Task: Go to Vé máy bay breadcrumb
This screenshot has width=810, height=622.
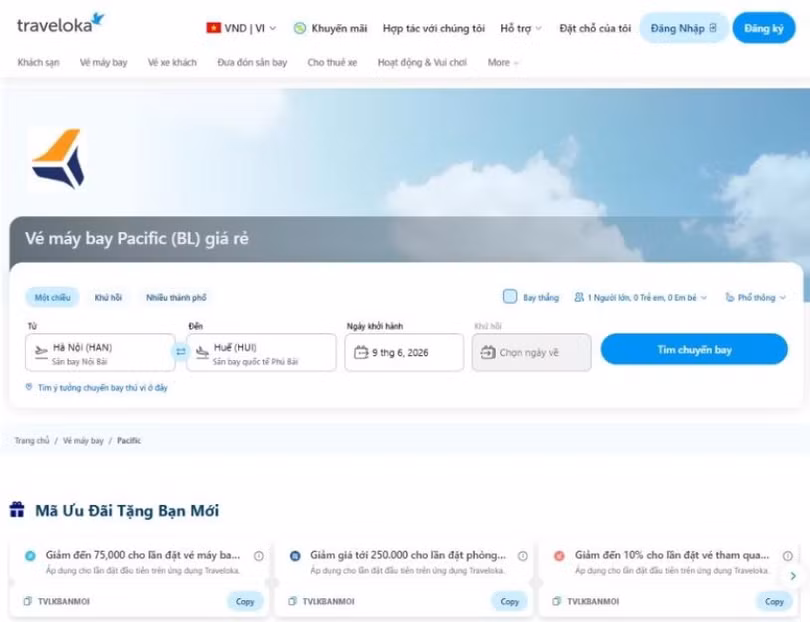Action: pyautogui.click(x=83, y=441)
